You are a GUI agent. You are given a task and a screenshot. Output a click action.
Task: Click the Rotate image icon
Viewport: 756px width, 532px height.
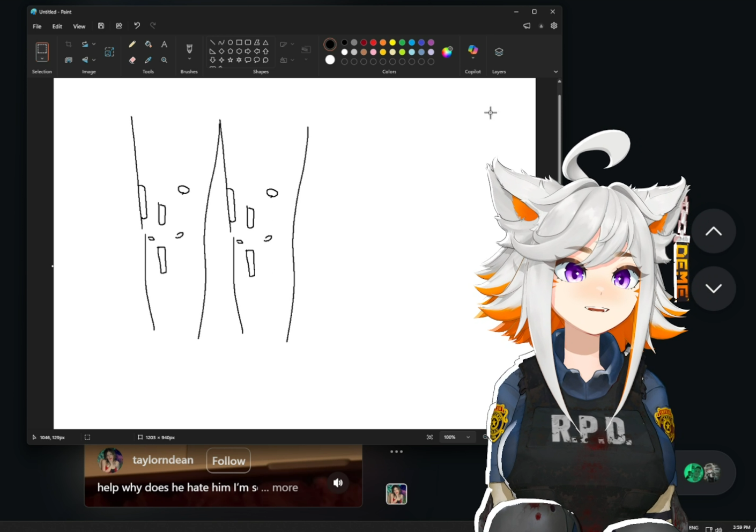coord(85,44)
